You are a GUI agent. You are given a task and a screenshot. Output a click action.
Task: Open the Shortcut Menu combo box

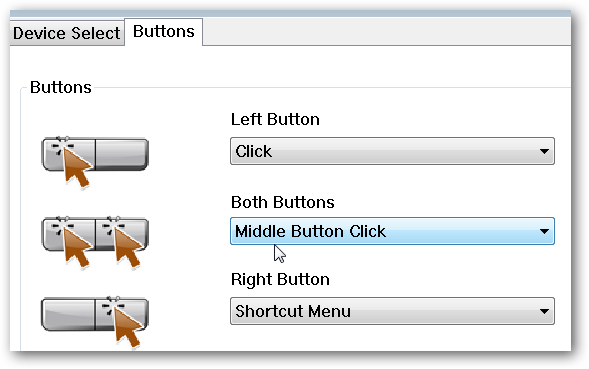[392, 311]
